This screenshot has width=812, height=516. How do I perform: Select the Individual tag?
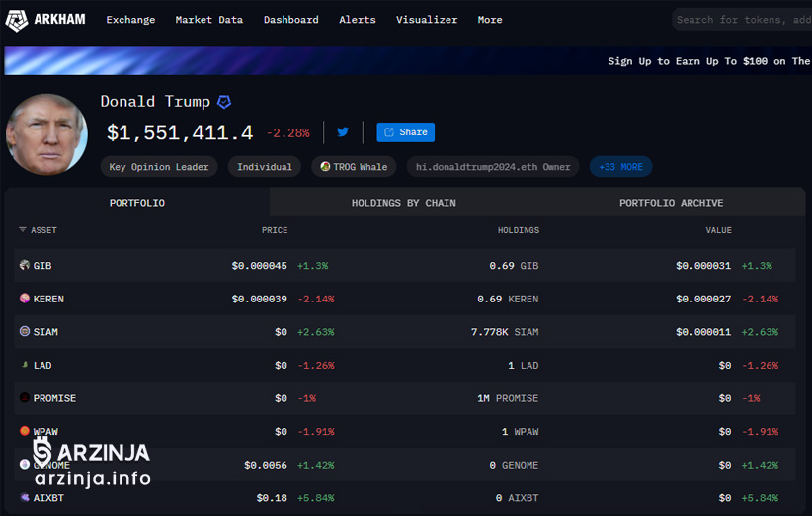pos(265,167)
